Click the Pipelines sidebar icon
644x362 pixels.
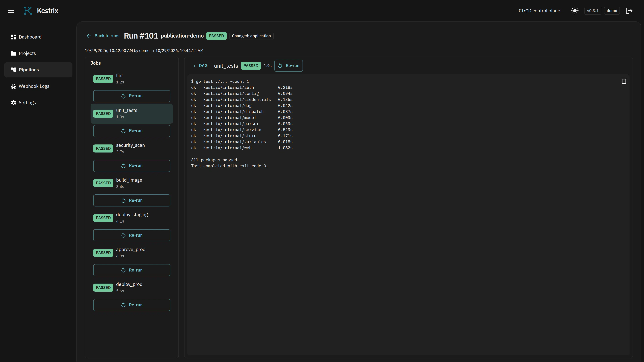pos(13,70)
